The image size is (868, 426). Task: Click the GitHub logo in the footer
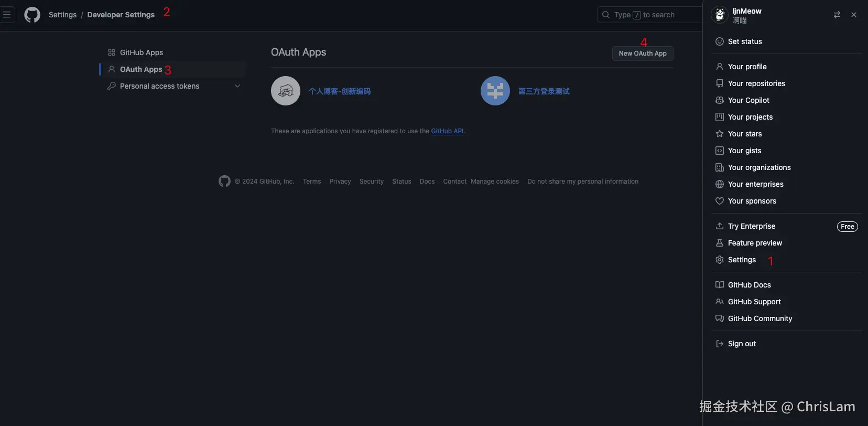[224, 182]
